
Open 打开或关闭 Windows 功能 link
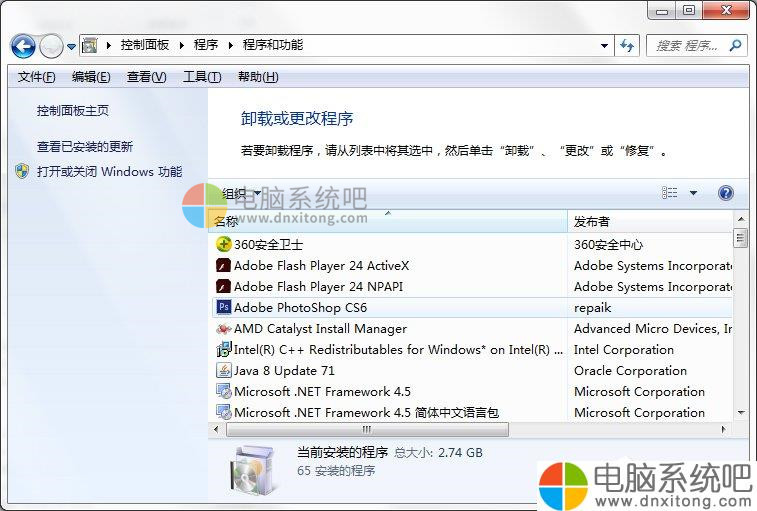click(x=110, y=171)
